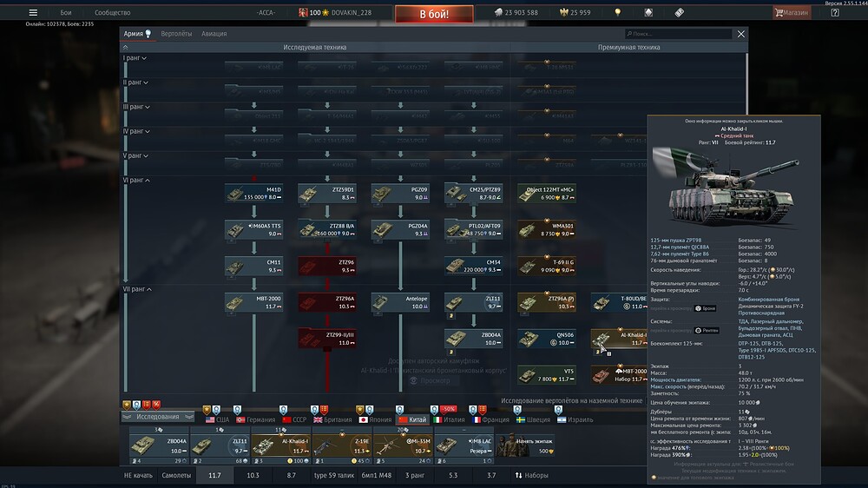
Task: Click the -50% discount badge above Италия
Action: click(x=448, y=409)
